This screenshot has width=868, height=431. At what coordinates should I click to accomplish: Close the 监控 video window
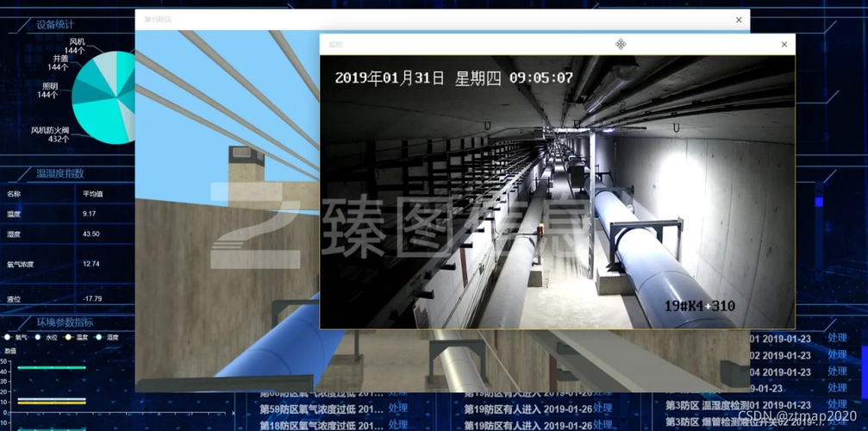[x=784, y=44]
